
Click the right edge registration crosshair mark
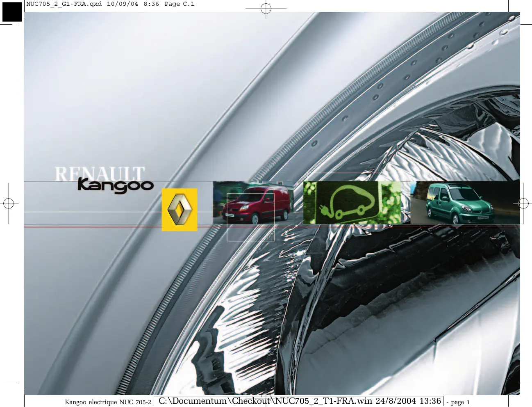(523, 203)
